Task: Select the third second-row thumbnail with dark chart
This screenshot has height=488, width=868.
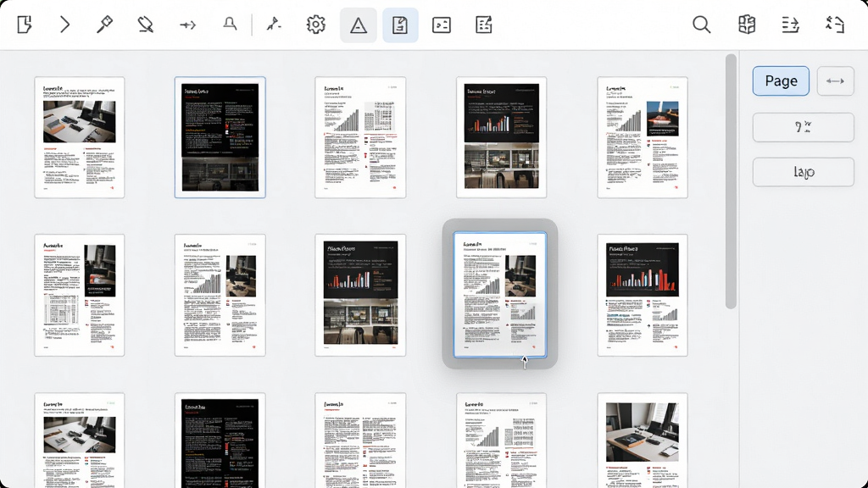Action: tap(360, 295)
